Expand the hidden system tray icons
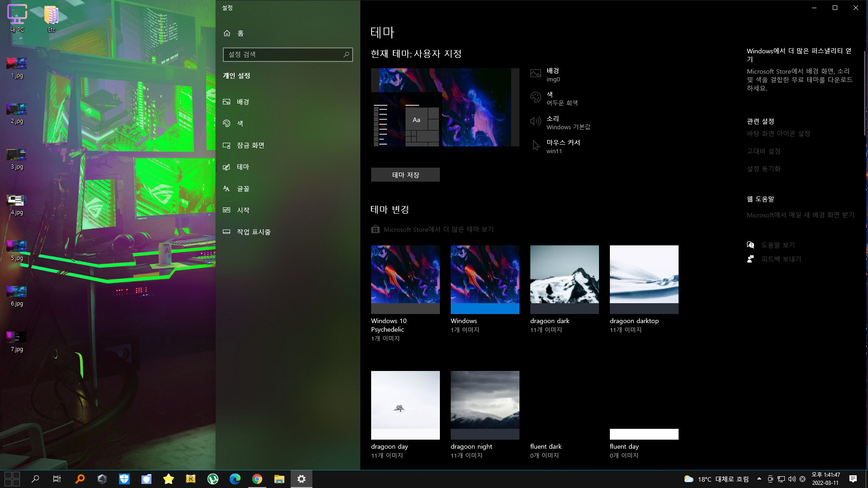This screenshot has height=488, width=868. 759,479
